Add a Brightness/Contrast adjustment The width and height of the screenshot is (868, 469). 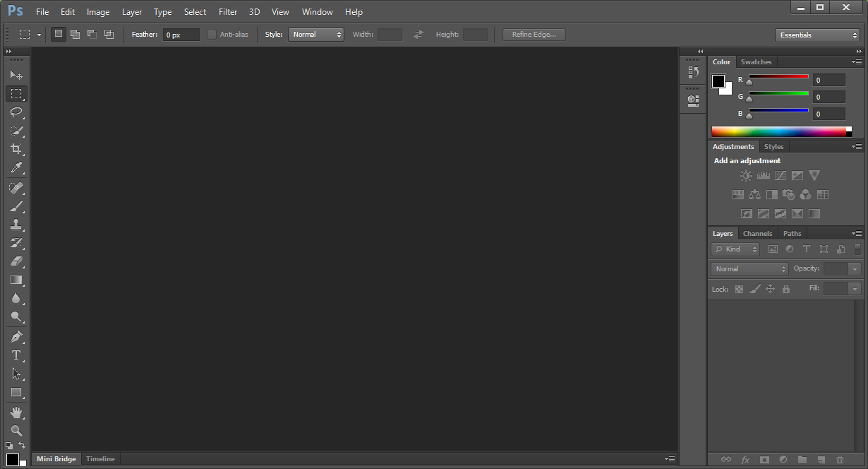[x=746, y=176]
